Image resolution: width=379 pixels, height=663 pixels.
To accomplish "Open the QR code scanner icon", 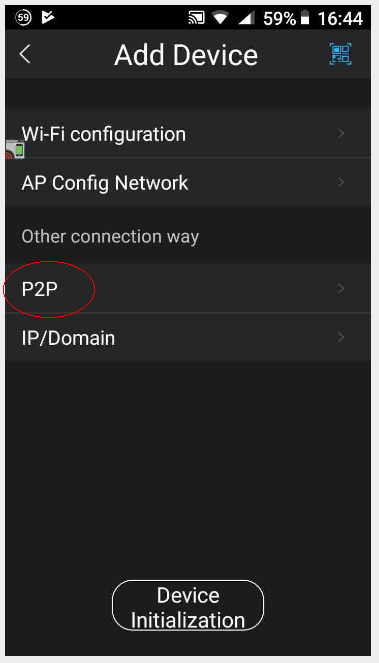I will click(x=341, y=54).
